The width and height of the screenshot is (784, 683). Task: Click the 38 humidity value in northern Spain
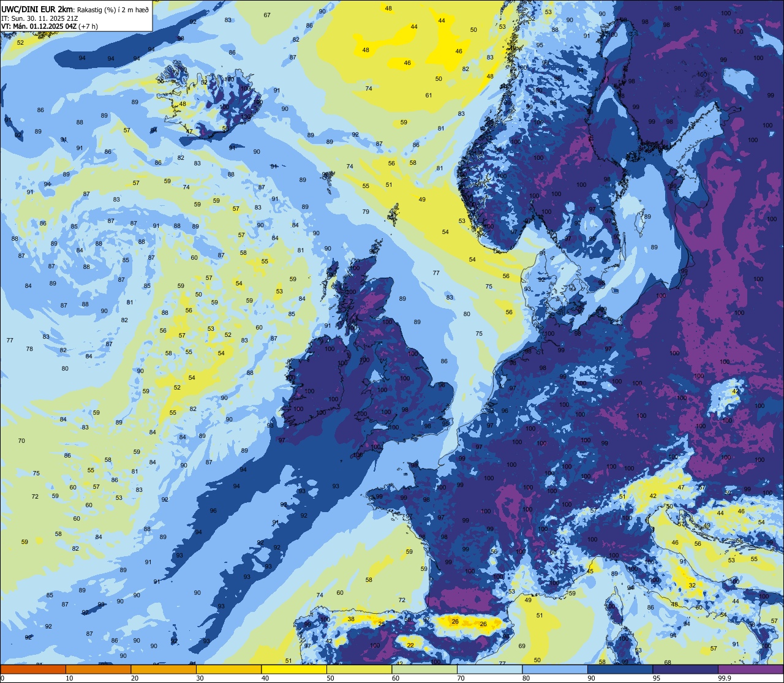pyautogui.click(x=351, y=619)
